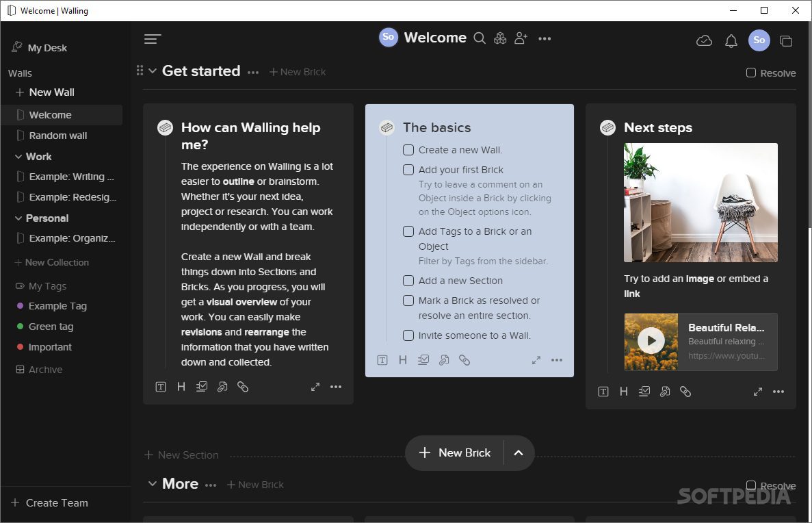Open the So user profile avatar
812x523 pixels.
pos(759,40)
